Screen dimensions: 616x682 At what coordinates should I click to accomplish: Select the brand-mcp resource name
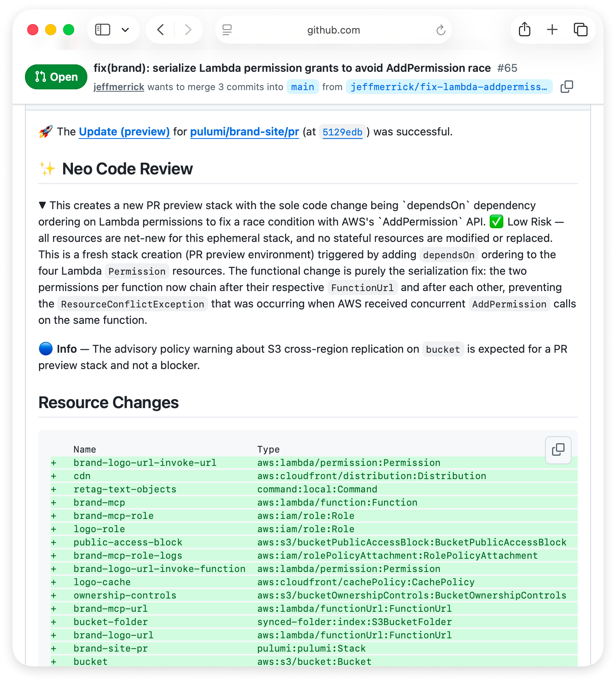pyautogui.click(x=99, y=503)
